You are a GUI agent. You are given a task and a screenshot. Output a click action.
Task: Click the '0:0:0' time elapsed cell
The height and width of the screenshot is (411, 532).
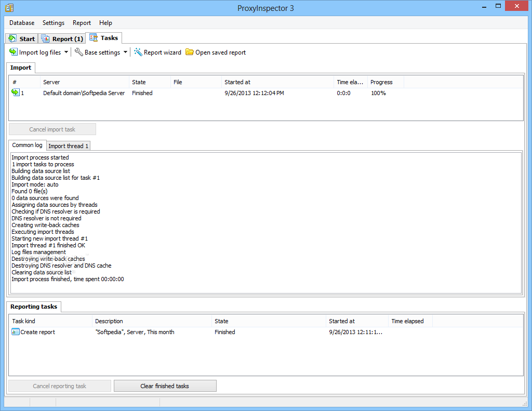[x=344, y=93]
